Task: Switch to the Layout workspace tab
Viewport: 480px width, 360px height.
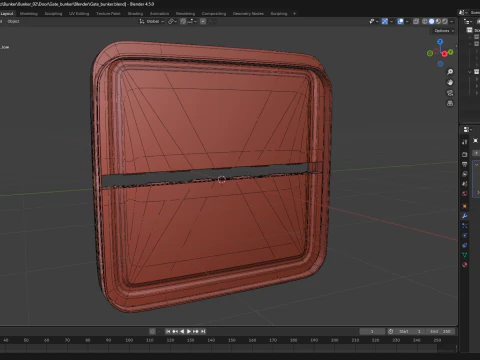Action: pyautogui.click(x=7, y=14)
